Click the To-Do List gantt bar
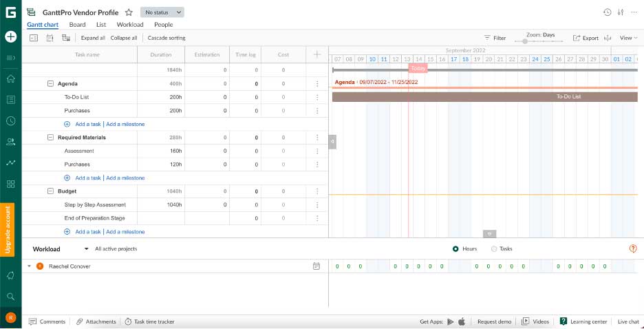 click(x=484, y=97)
